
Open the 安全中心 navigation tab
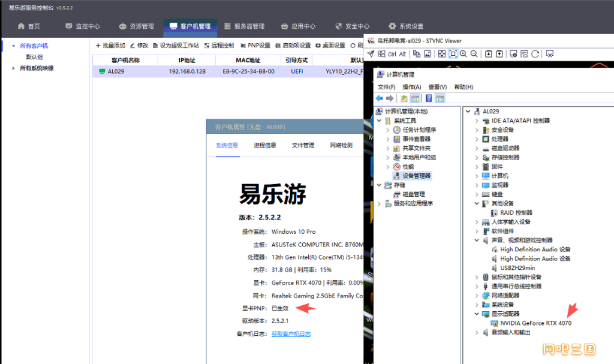[353, 26]
